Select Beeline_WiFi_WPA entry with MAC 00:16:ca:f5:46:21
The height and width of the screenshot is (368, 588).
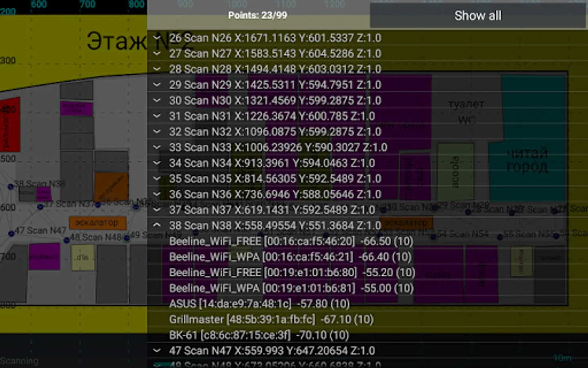[290, 257]
